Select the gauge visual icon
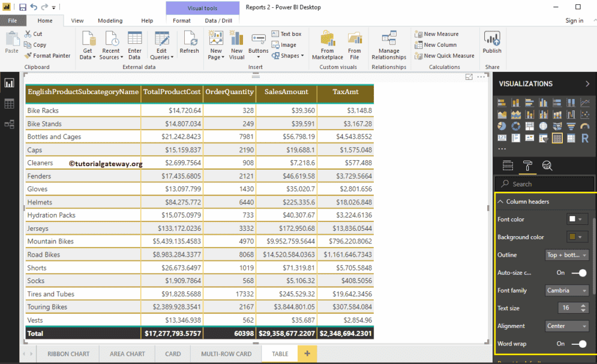The image size is (597, 364). coord(585,126)
